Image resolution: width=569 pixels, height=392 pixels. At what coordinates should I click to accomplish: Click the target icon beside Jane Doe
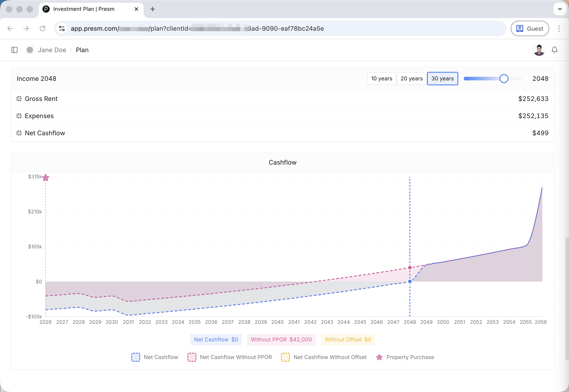(x=30, y=50)
